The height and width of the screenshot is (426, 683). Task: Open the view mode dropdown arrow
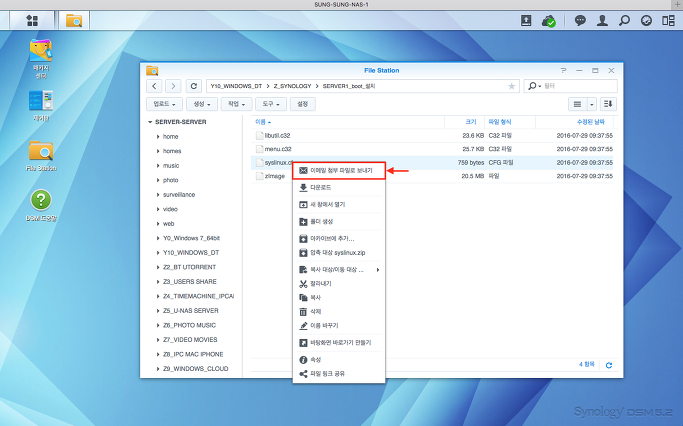pos(592,104)
